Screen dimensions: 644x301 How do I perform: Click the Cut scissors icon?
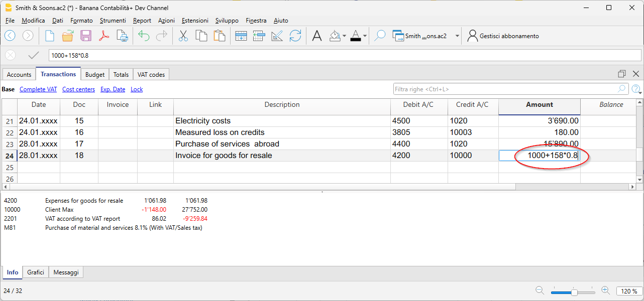tap(183, 36)
